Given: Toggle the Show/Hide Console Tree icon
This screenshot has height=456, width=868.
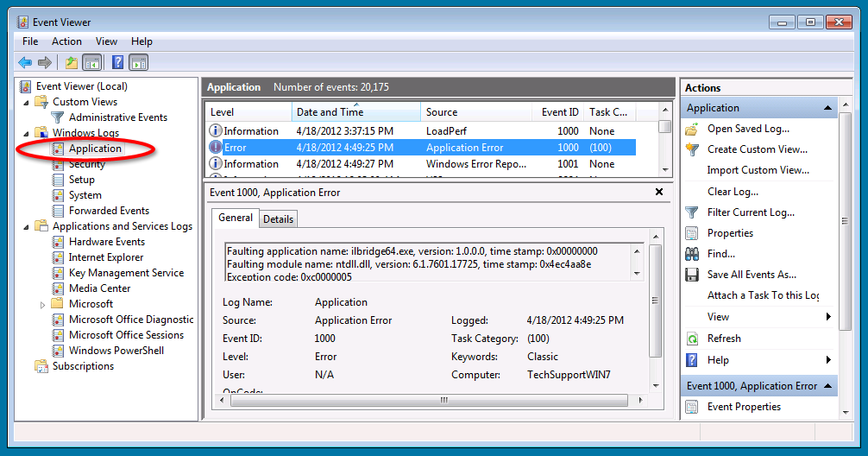Looking at the screenshot, I should coord(92,62).
